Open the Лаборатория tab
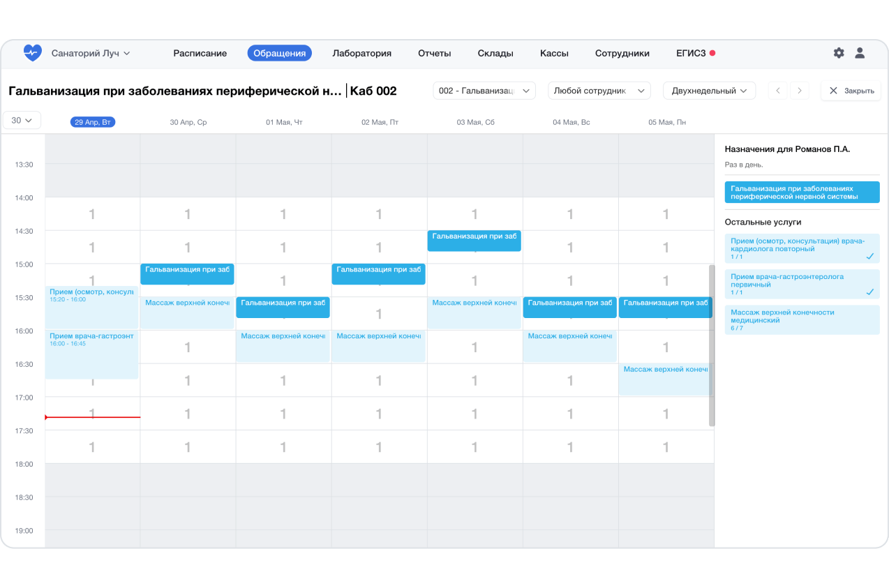The image size is (889, 588). [x=361, y=53]
